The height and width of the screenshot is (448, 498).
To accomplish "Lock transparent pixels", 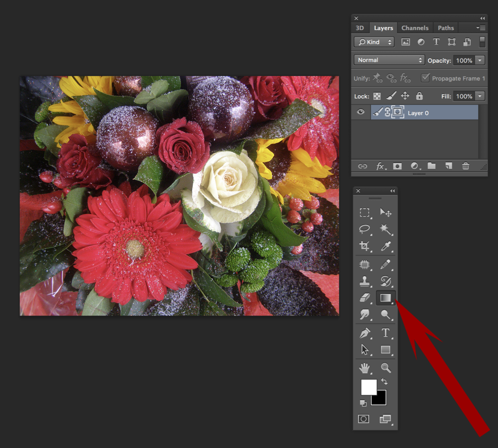I will (377, 96).
